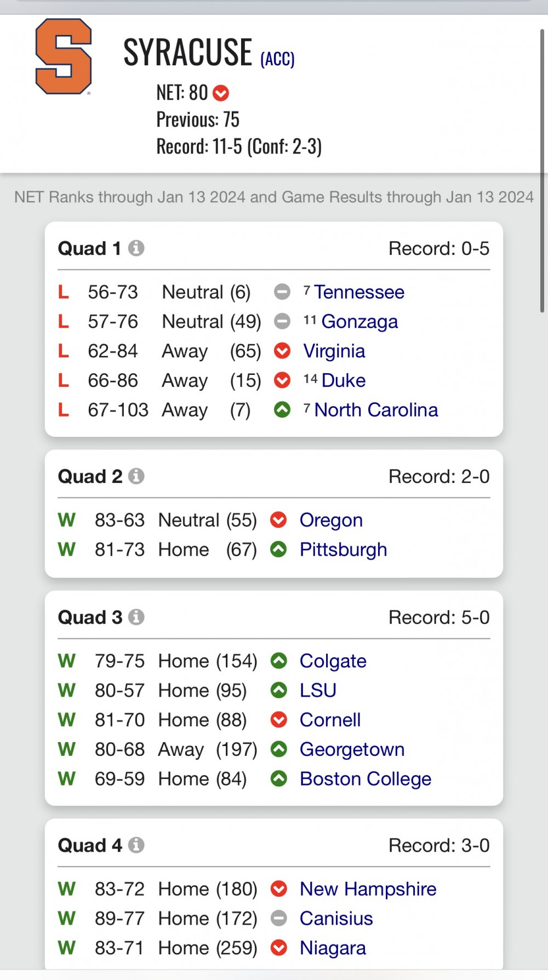Open the Pittsburgh team link
548x980 pixels.
click(344, 550)
